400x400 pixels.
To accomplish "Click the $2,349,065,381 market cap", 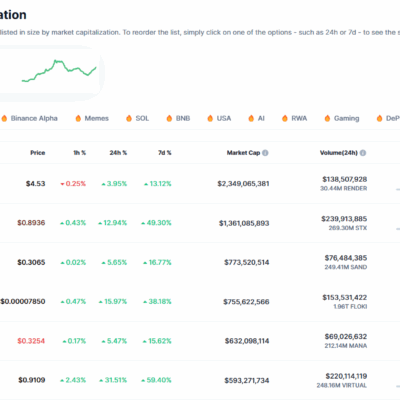I will 243,184.
